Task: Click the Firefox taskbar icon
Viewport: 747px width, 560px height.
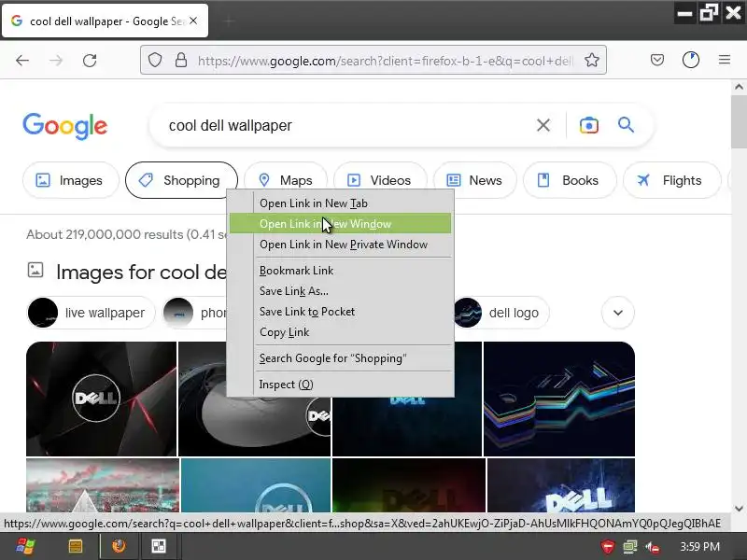Action: [120, 546]
